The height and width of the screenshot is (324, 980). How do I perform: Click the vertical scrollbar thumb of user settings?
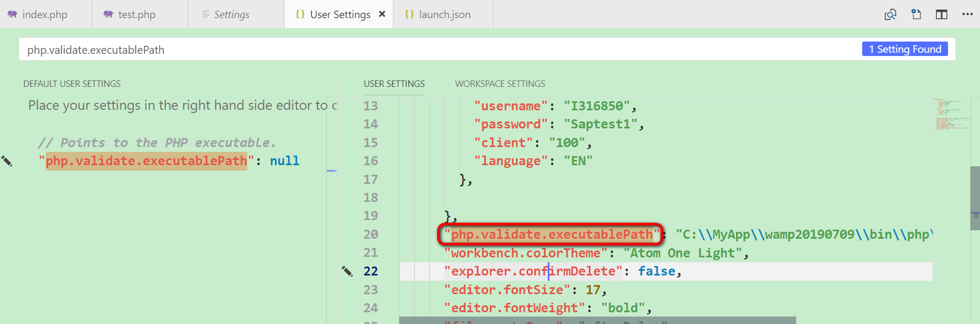(975, 198)
